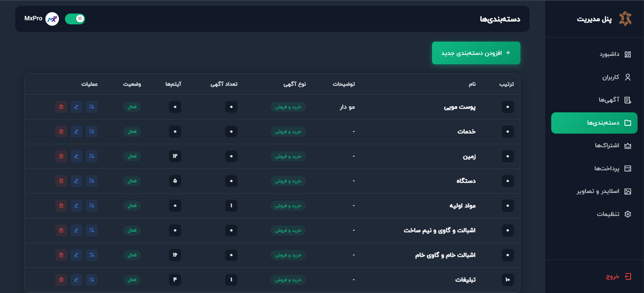Click the وضعیت column header
The image size is (644, 293).
coord(132,84)
